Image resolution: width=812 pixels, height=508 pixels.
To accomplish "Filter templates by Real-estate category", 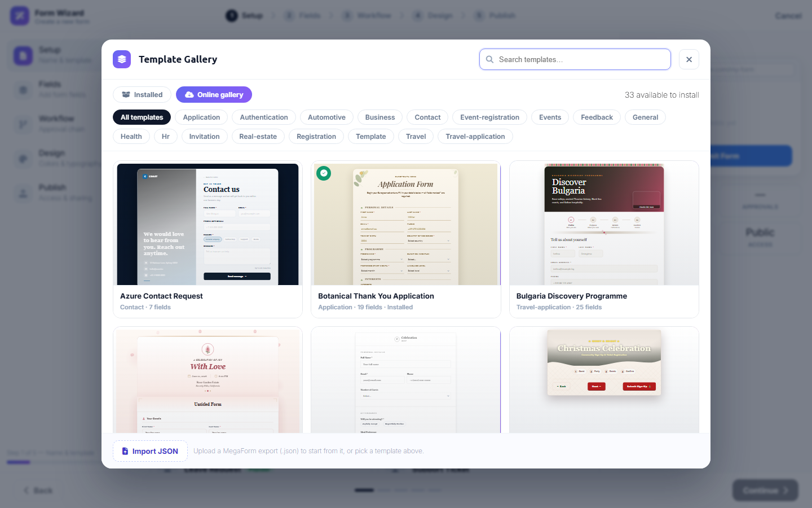I will [x=258, y=137].
